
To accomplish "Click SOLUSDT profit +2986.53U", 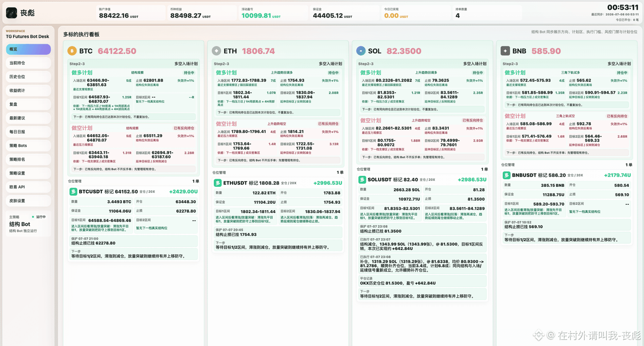I will tap(472, 180).
